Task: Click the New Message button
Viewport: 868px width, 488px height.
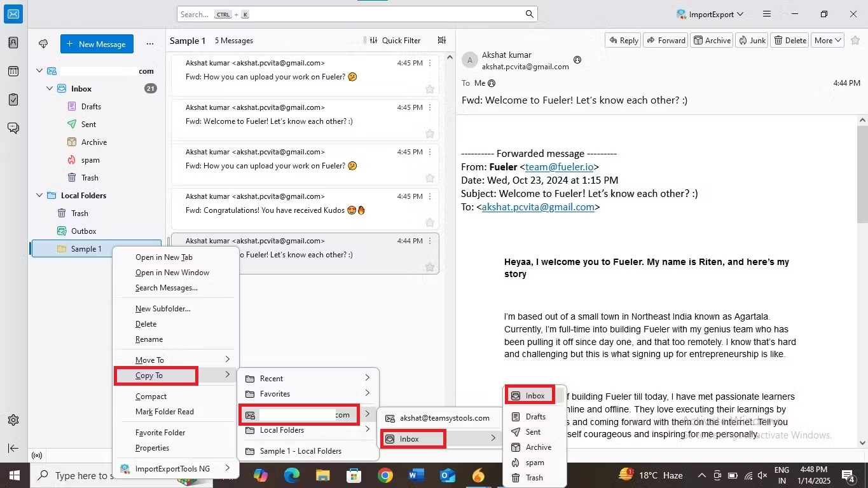Action: (97, 44)
